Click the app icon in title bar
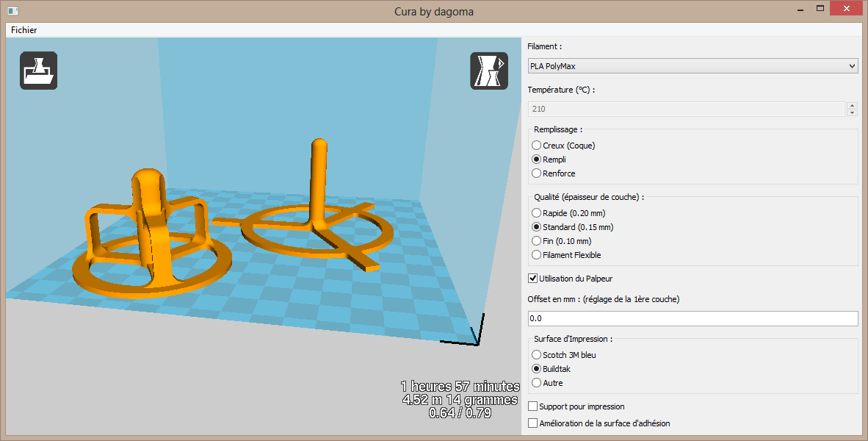 [x=12, y=11]
